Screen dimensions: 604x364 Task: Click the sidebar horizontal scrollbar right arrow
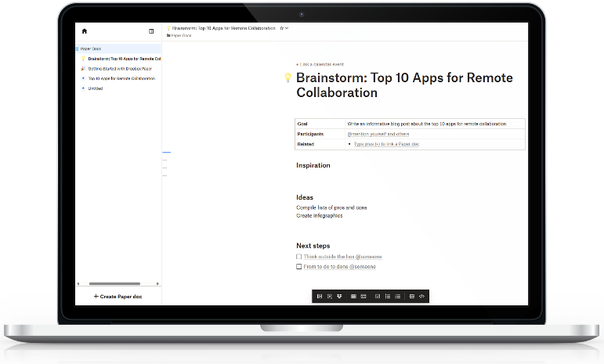pos(157,283)
